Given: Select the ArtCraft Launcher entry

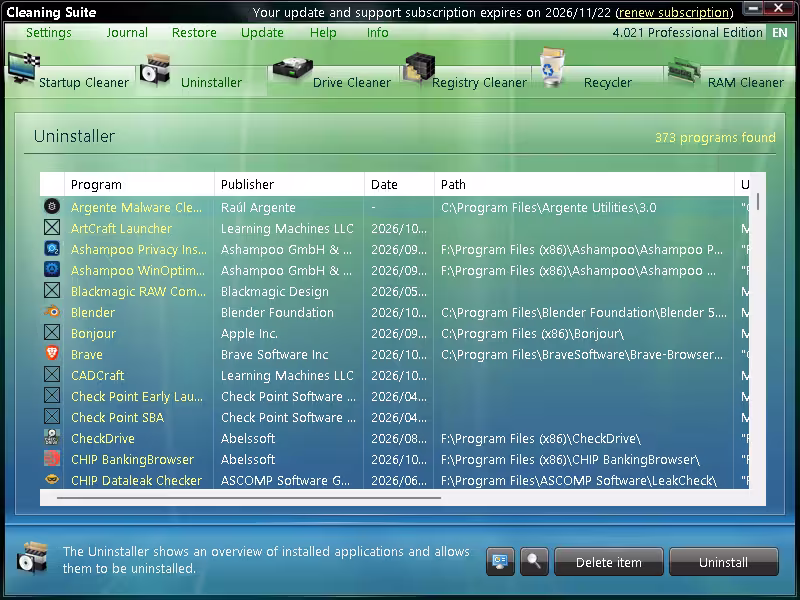Looking at the screenshot, I should [x=121, y=229].
